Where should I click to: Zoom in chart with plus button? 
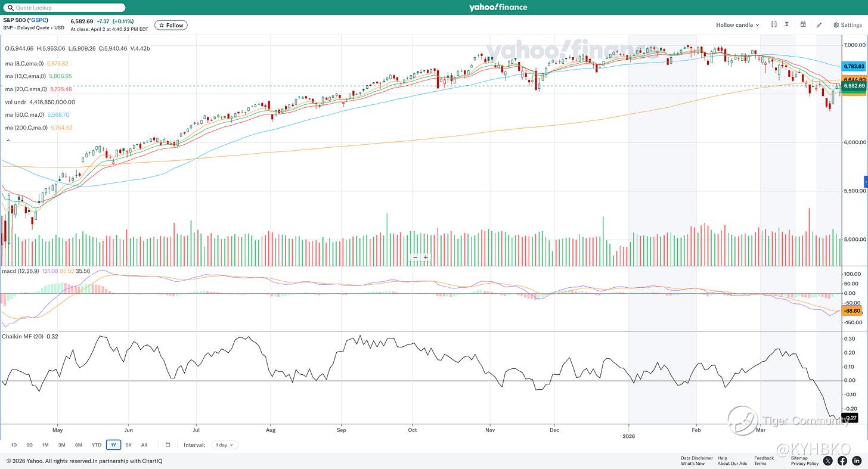[x=426, y=257]
